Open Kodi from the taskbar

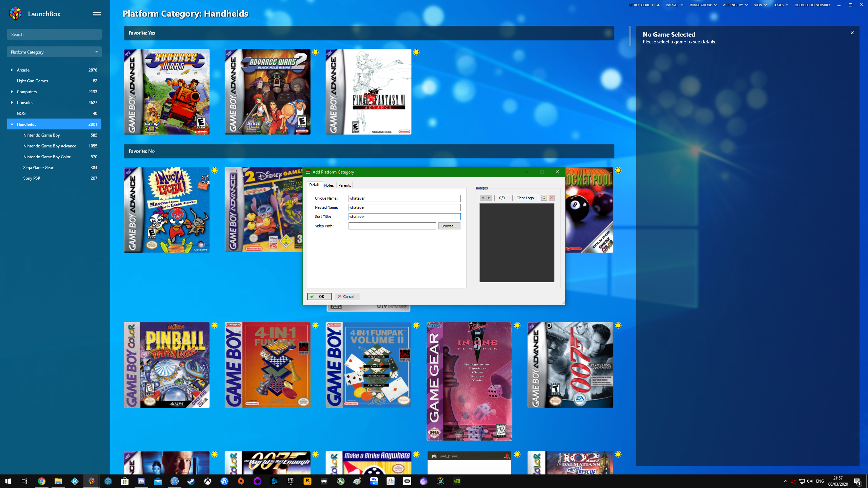(75, 481)
